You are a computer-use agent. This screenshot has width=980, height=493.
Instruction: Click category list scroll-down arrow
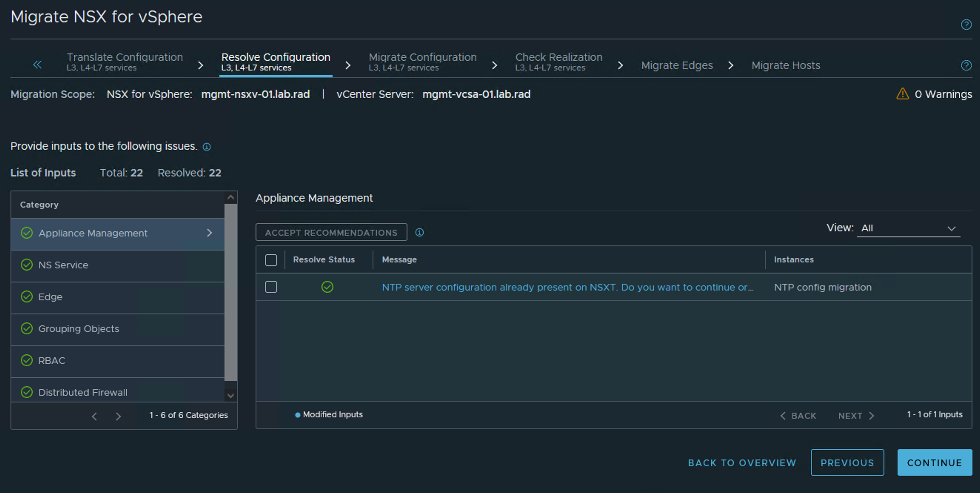click(230, 396)
